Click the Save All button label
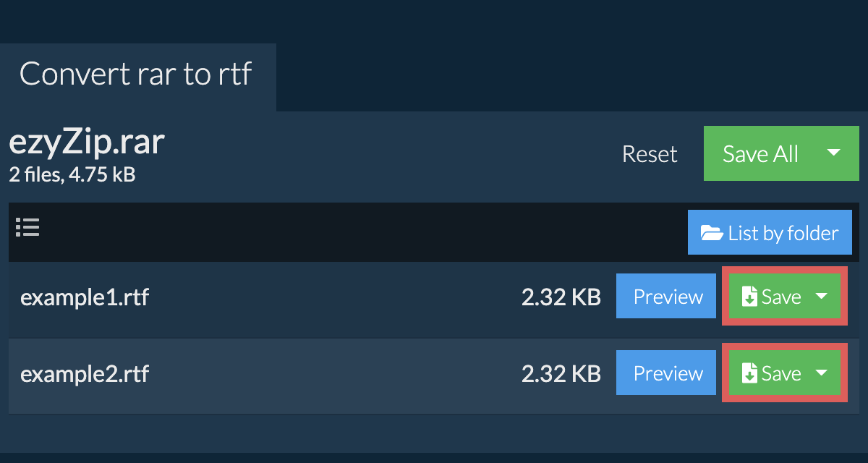Viewport: 868px width, 463px height. coord(760,153)
